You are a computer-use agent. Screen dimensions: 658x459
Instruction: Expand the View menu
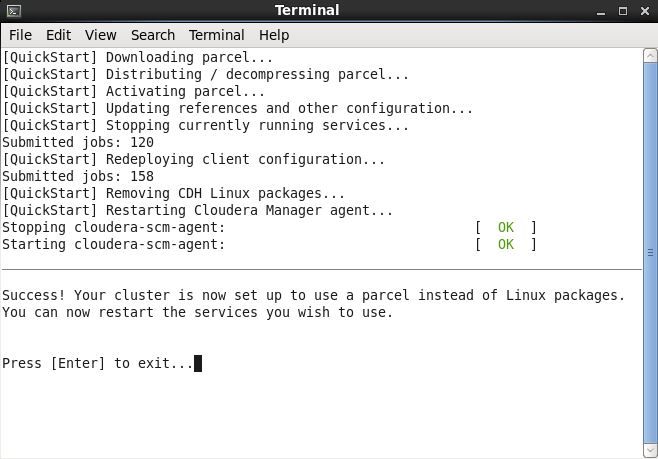tap(100, 35)
